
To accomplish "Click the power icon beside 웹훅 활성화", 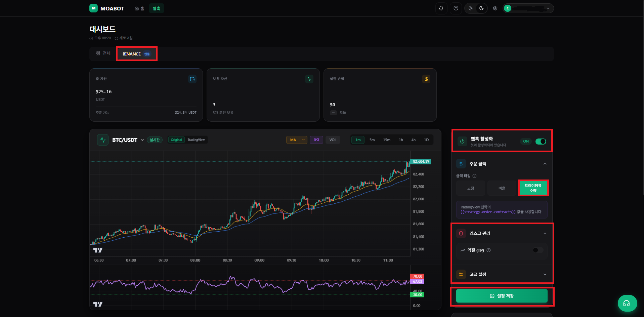I will coord(462,142).
